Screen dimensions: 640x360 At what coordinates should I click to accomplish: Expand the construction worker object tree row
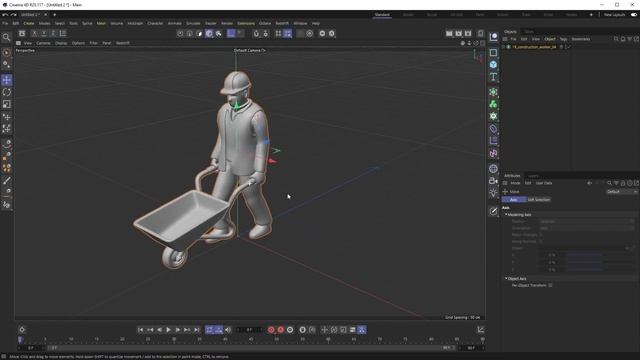[504, 47]
